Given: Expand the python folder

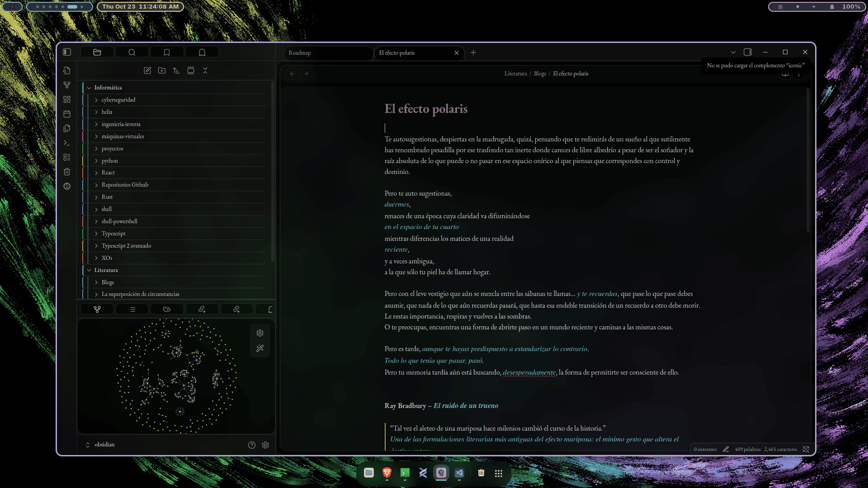Looking at the screenshot, I should [x=96, y=160].
